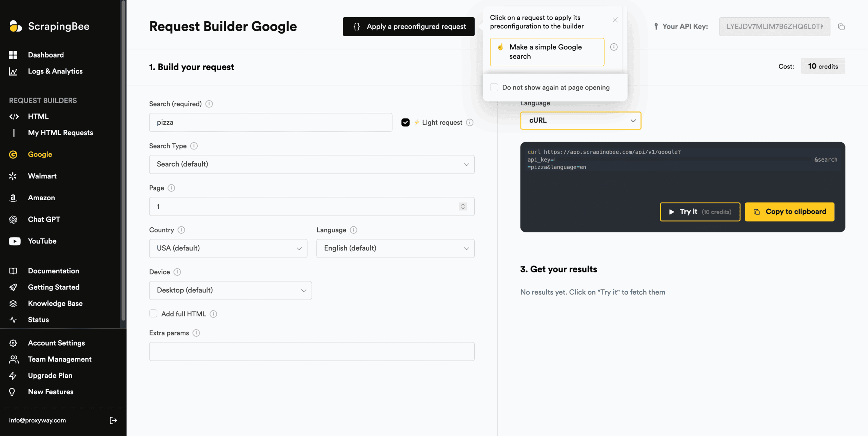Screen dimensions: 868x436
Task: Close the preconfigured request popup
Action: [x=615, y=20]
